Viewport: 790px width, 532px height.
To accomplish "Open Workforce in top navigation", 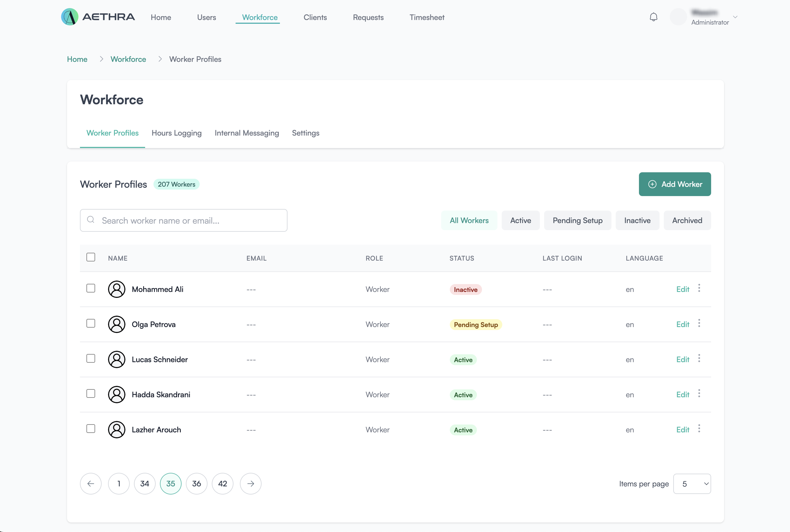I will tap(260, 17).
